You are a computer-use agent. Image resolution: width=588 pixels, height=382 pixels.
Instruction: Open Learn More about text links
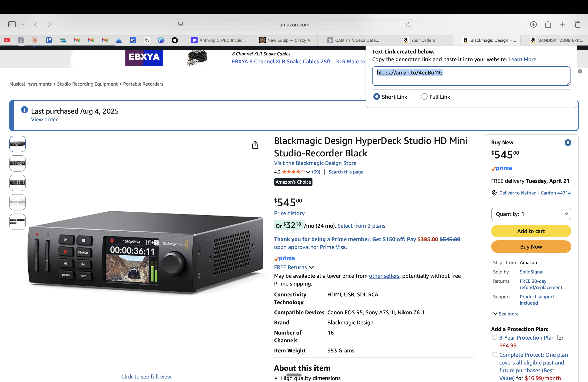[x=522, y=59]
